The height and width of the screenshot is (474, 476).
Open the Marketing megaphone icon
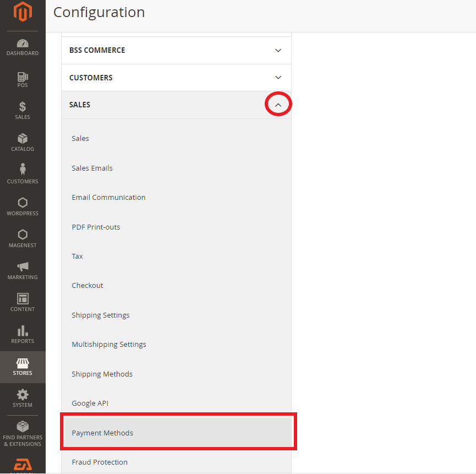23,266
